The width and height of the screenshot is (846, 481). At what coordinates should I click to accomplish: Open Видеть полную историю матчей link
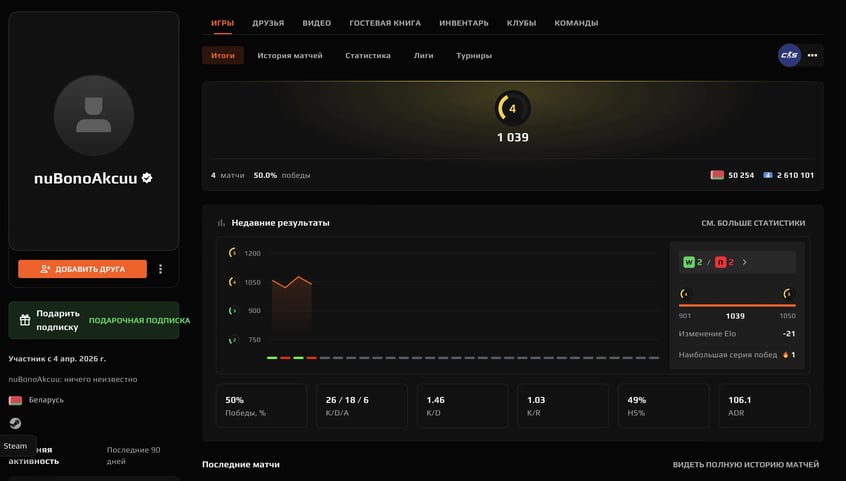[745, 465]
